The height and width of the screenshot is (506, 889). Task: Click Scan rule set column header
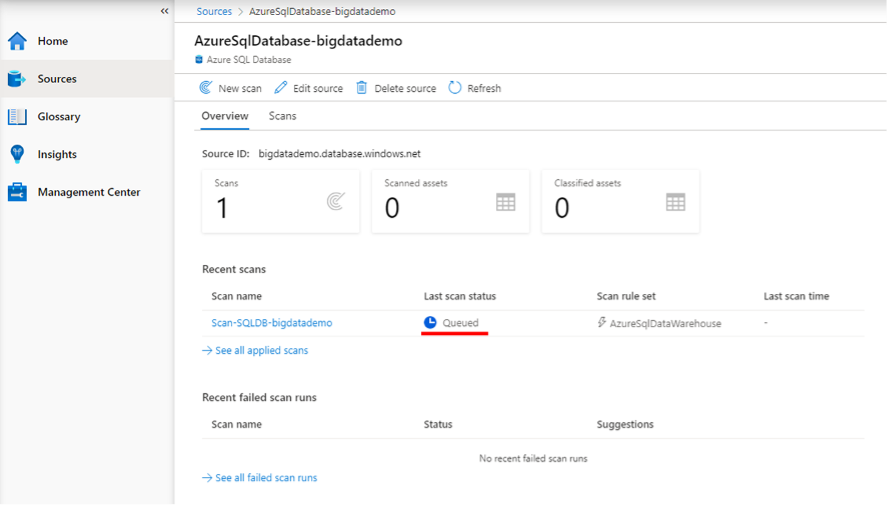click(626, 296)
